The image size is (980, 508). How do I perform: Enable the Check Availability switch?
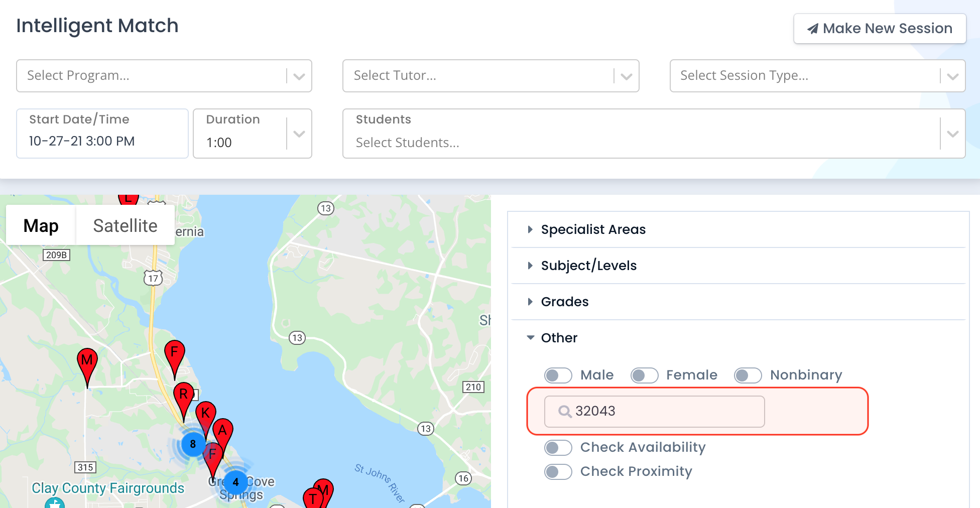(x=558, y=447)
